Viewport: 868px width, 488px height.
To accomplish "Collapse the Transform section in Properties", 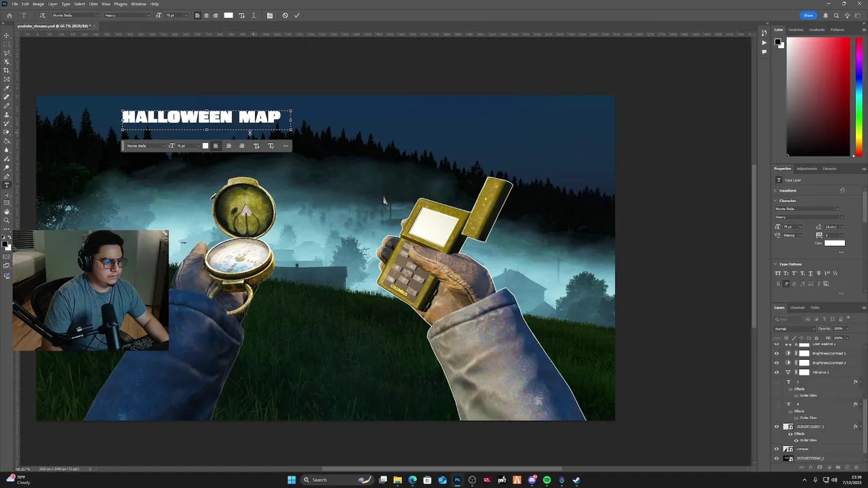I will pyautogui.click(x=776, y=190).
